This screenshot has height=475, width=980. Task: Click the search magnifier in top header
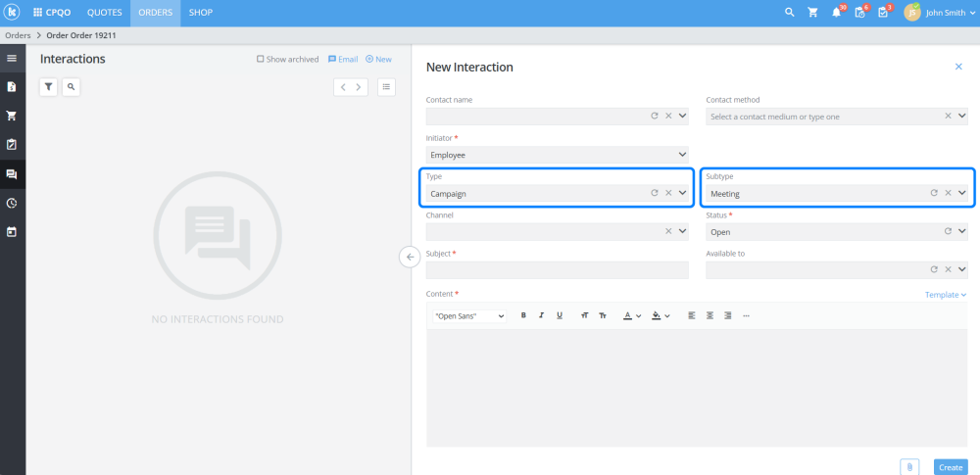[790, 13]
